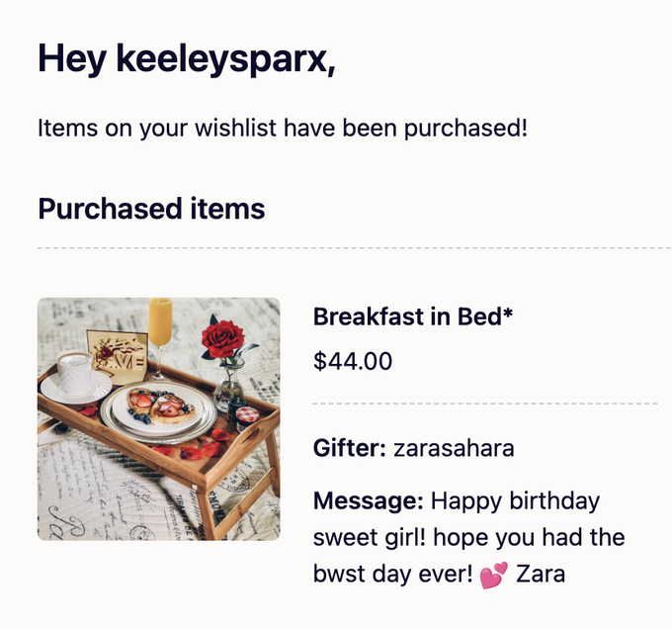The height and width of the screenshot is (629, 672).
Task: Click the small jam jar in photo
Action: coord(247,418)
